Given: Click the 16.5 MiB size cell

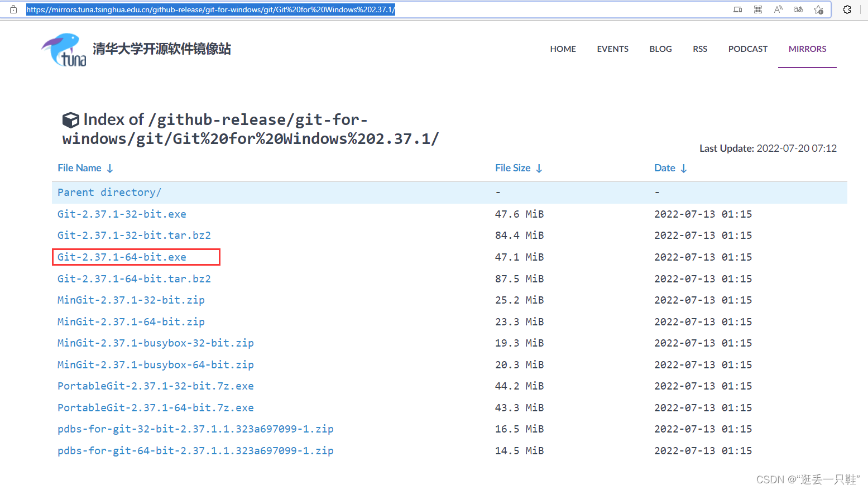Looking at the screenshot, I should click(x=519, y=429).
